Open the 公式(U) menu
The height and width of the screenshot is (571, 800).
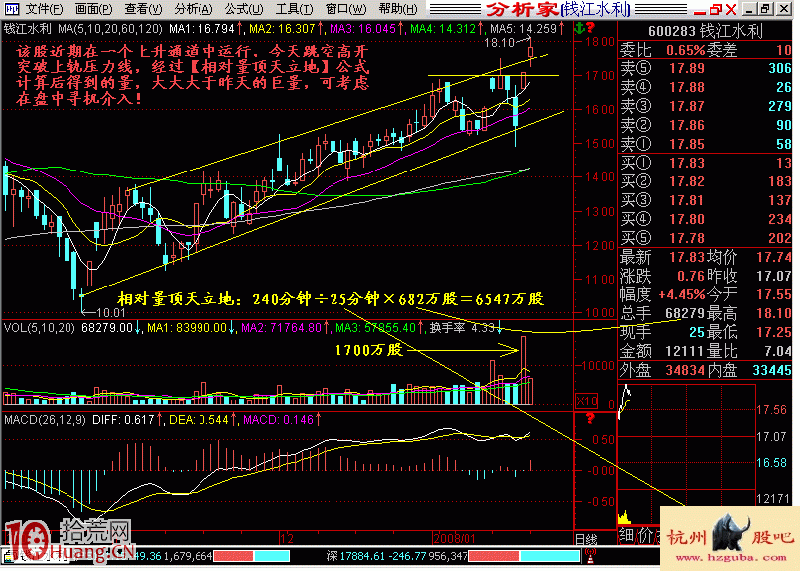pos(244,9)
